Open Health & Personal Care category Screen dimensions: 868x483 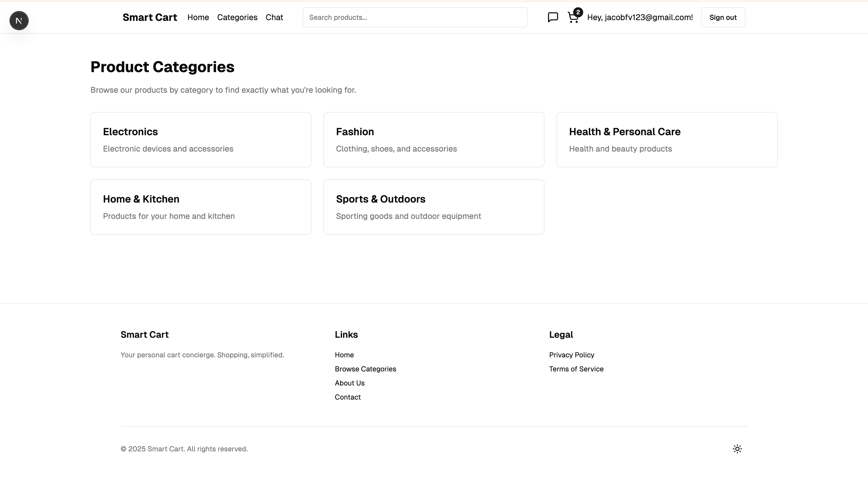point(667,139)
